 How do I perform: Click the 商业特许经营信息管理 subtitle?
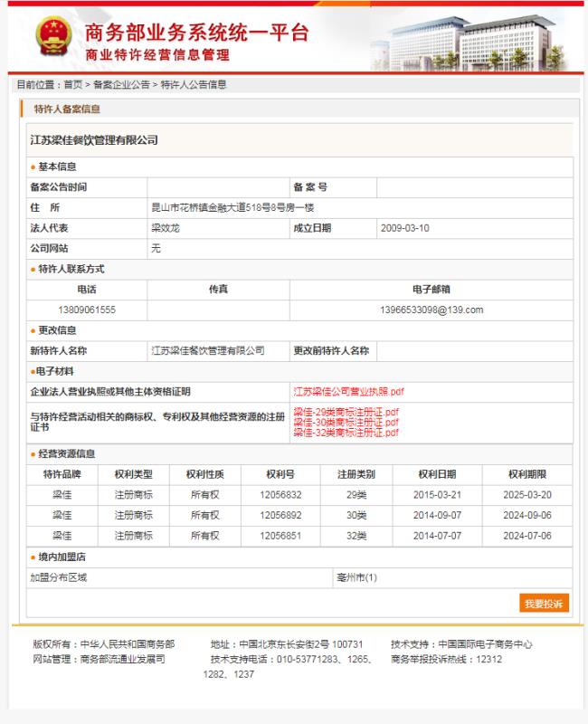pos(157,55)
